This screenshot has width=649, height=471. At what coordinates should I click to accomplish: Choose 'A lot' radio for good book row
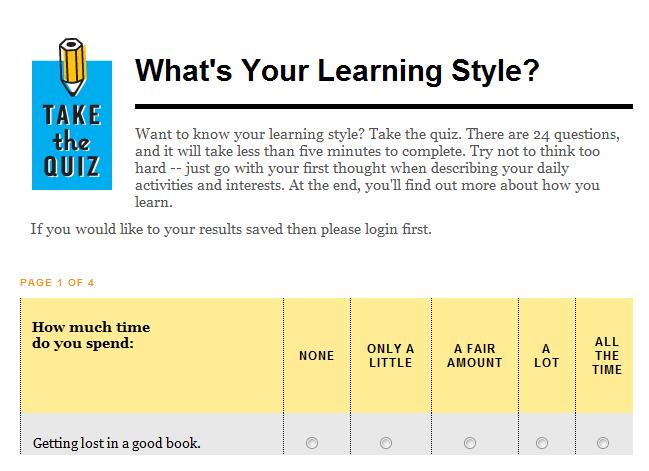click(x=542, y=443)
